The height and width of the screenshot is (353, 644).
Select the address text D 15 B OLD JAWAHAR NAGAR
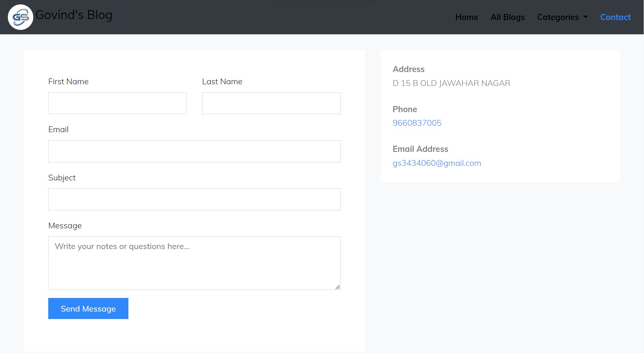pyautogui.click(x=451, y=83)
